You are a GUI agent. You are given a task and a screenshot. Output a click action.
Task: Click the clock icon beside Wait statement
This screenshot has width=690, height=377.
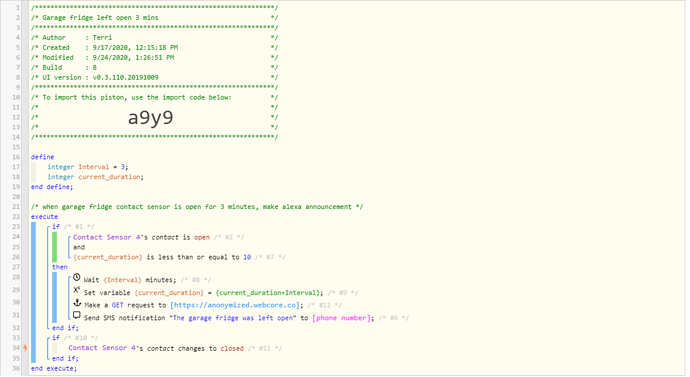(x=77, y=278)
